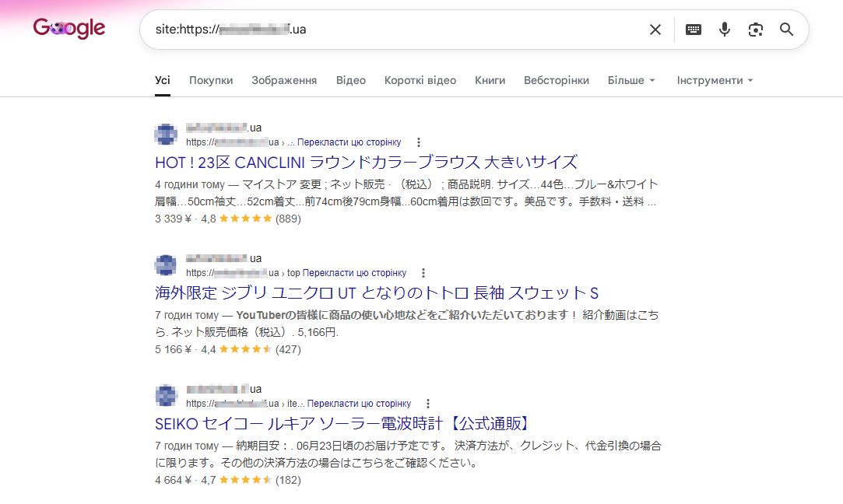Click the price 4 664 ¥

tap(173, 480)
